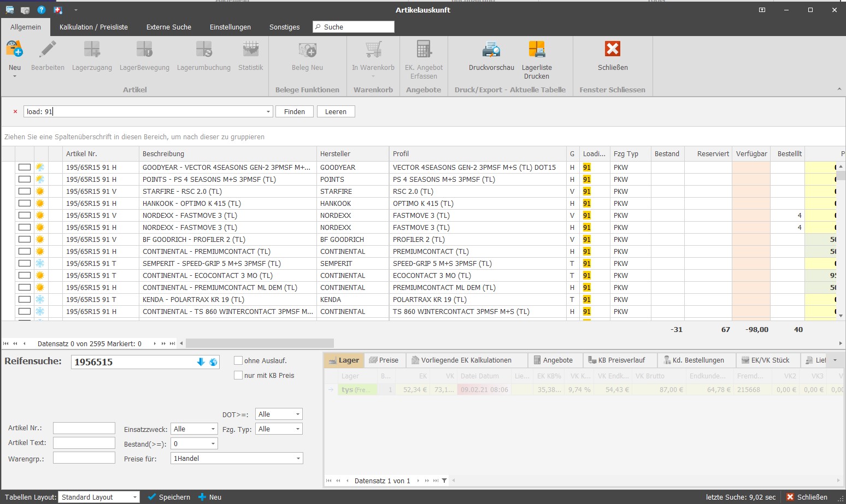The height and width of the screenshot is (504, 846).
Task: Add article via In Warenkorb icon
Action: click(373, 50)
